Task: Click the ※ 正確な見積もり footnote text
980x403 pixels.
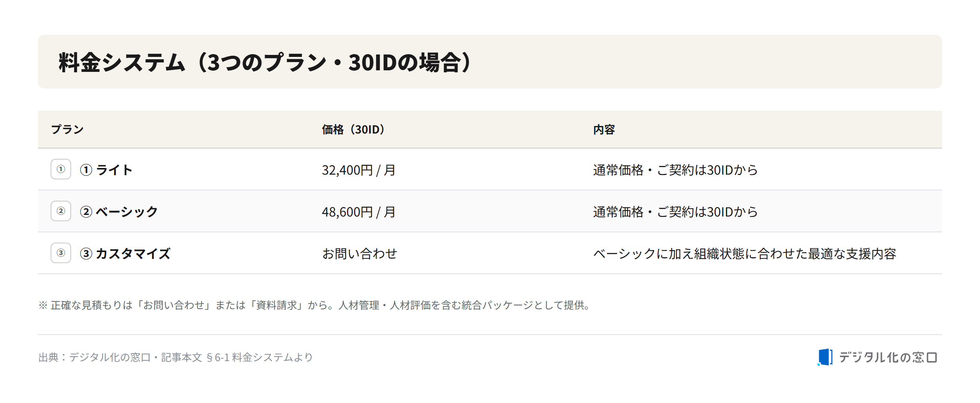Action: (x=315, y=305)
